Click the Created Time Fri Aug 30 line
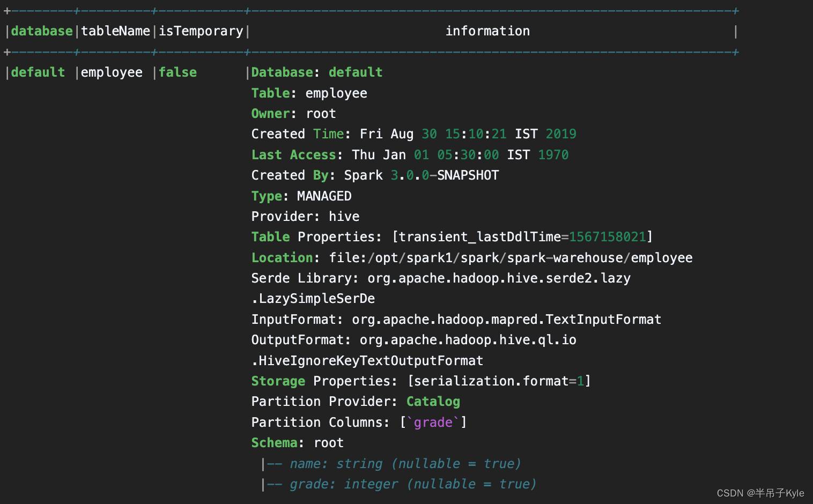The width and height of the screenshot is (813, 504). 414,134
